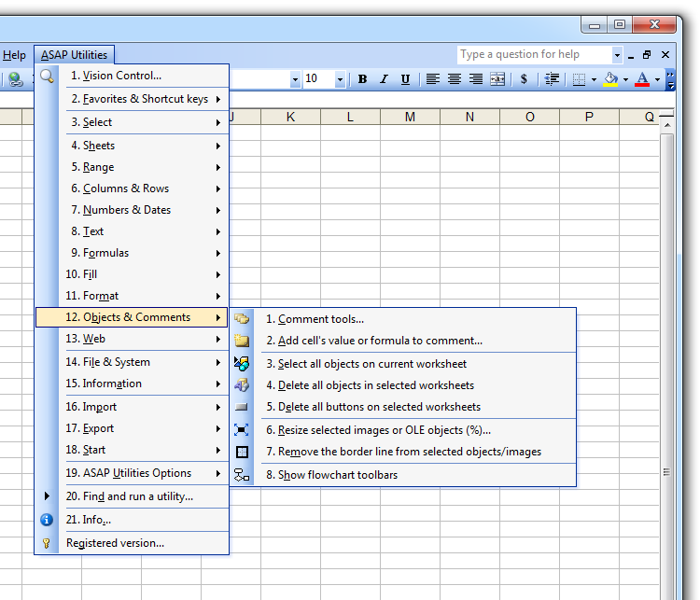Click font size box showing 10
The height and width of the screenshot is (600, 700).
319,79
